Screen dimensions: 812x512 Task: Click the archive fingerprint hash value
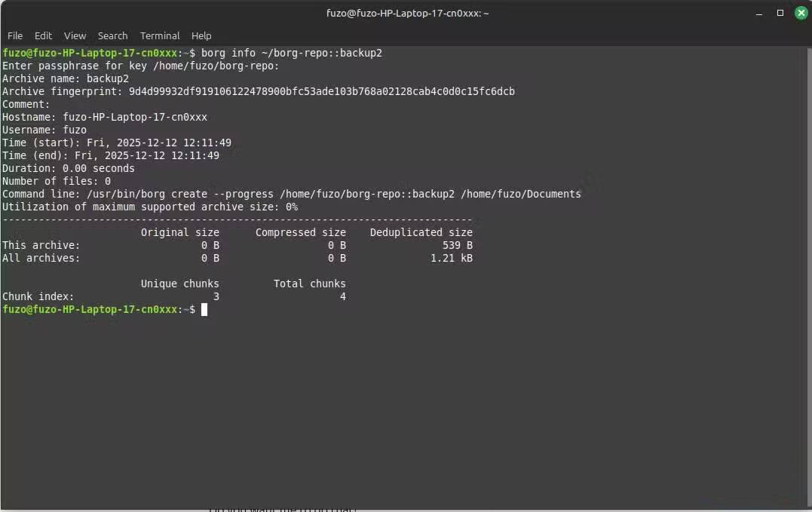pos(322,92)
